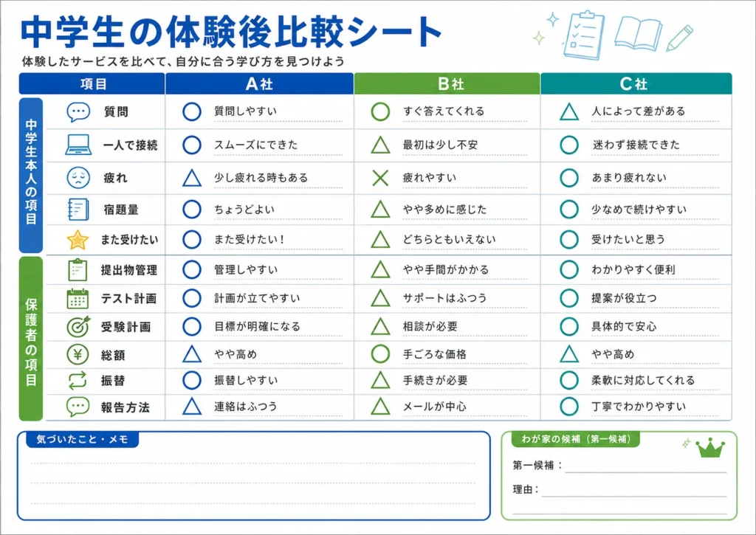
Task: Click the clipboard icon beside 提出物管理
Action: point(78,270)
